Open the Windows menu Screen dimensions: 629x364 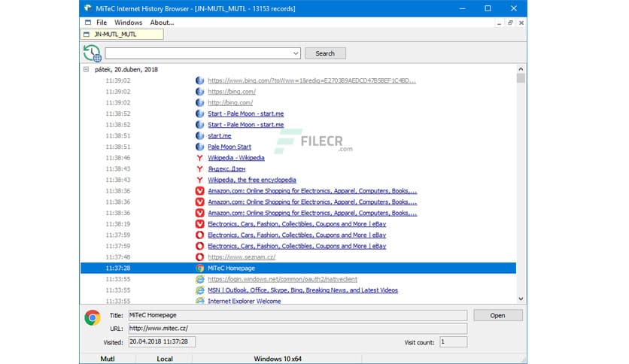(x=128, y=23)
